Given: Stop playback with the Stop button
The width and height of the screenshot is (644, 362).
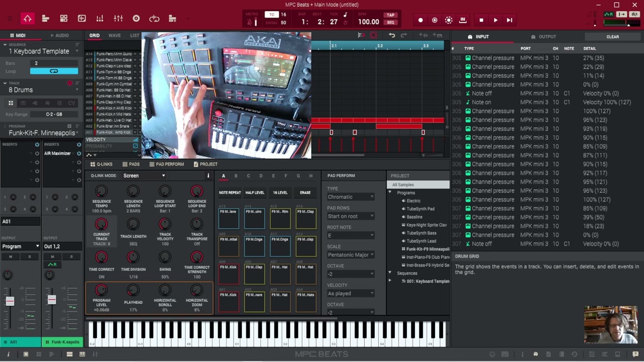Looking at the screenshot, I should point(481,20).
